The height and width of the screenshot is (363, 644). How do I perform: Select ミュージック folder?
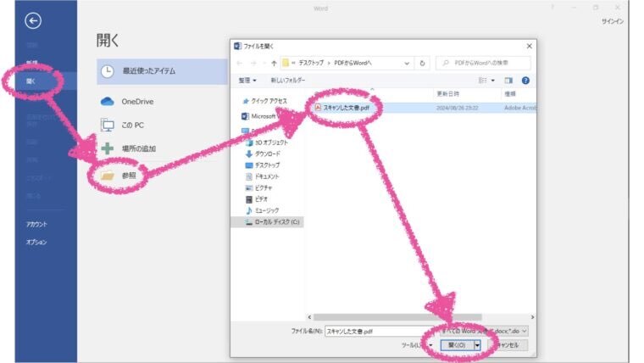[x=267, y=210]
